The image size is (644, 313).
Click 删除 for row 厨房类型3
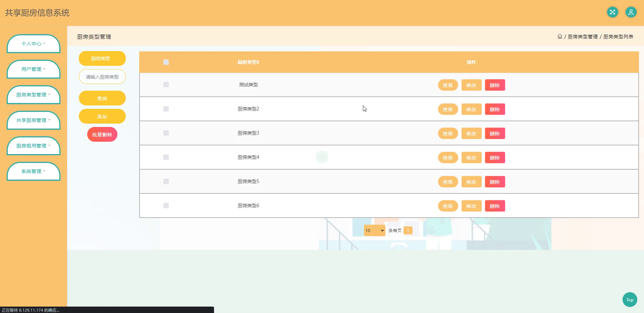click(495, 133)
